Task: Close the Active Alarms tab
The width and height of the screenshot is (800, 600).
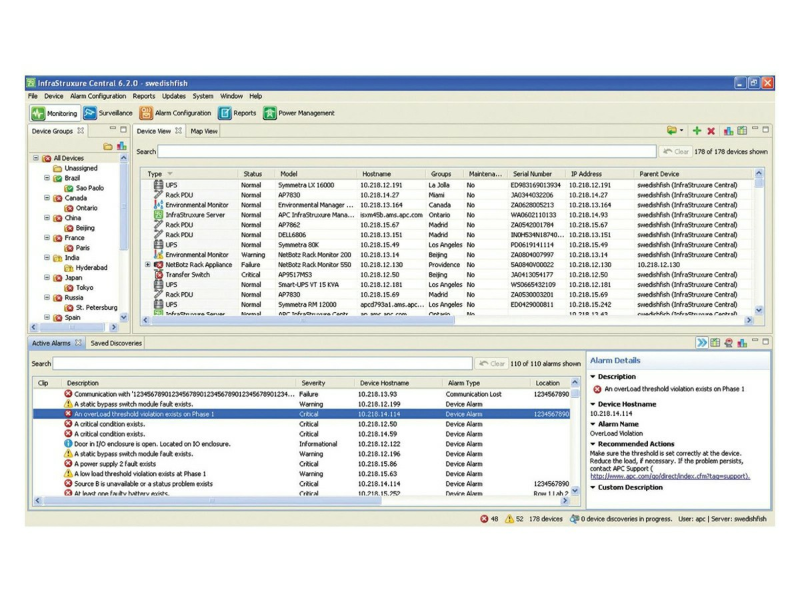Action: (79, 343)
